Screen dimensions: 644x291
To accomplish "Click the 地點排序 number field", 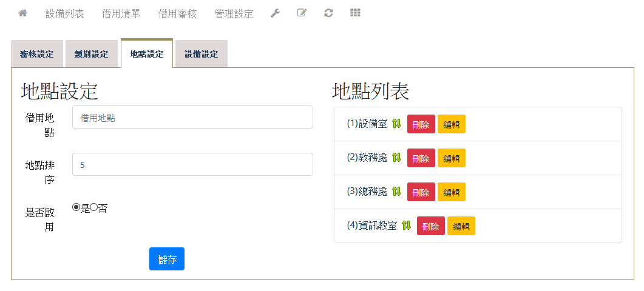I will [192, 164].
